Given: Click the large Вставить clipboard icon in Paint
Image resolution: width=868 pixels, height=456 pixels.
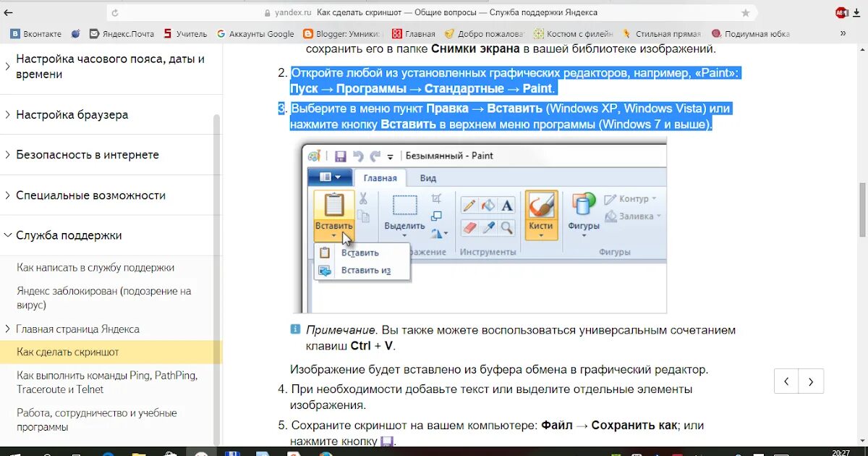Looking at the screenshot, I should (x=334, y=205).
